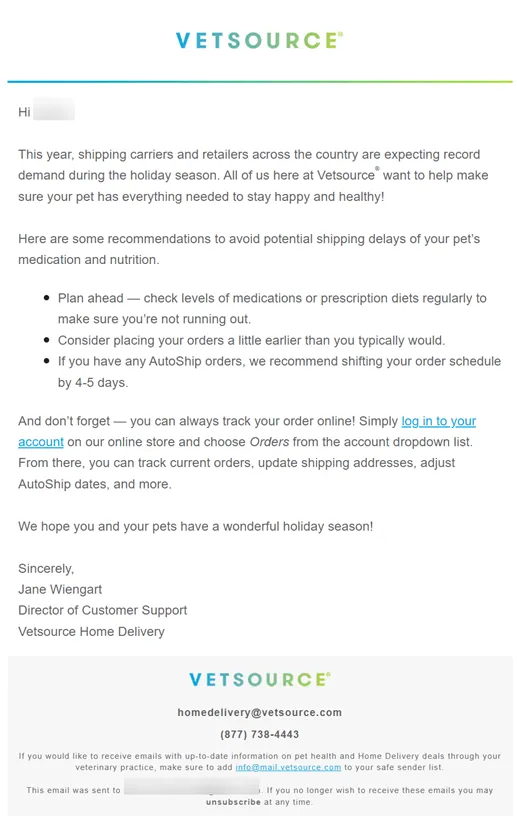Viewport: 517px width, 816px height.
Task: Click the 'Here are some recommendations' paragraph
Action: pyautogui.click(x=249, y=249)
